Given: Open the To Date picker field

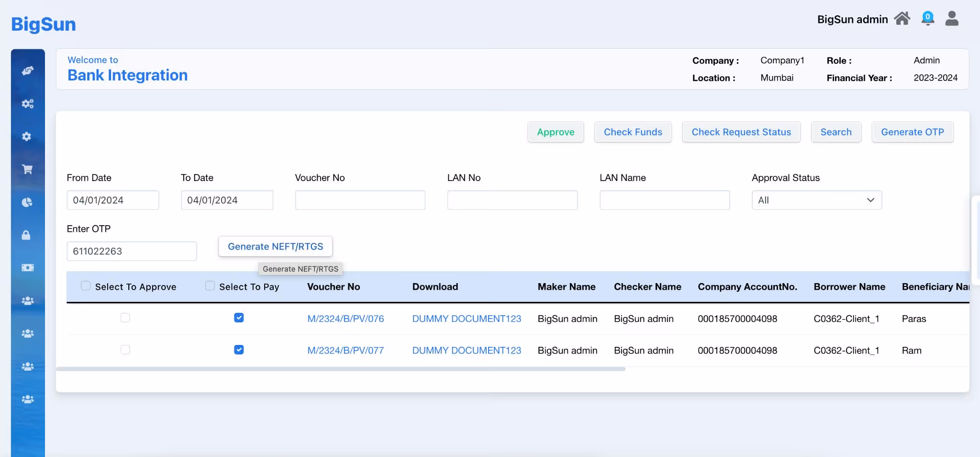Looking at the screenshot, I should point(227,200).
